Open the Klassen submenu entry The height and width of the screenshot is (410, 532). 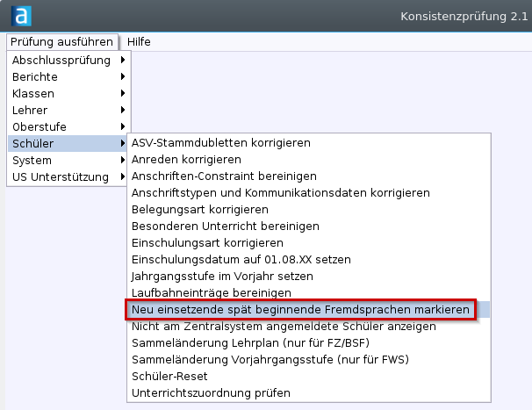coord(68,93)
